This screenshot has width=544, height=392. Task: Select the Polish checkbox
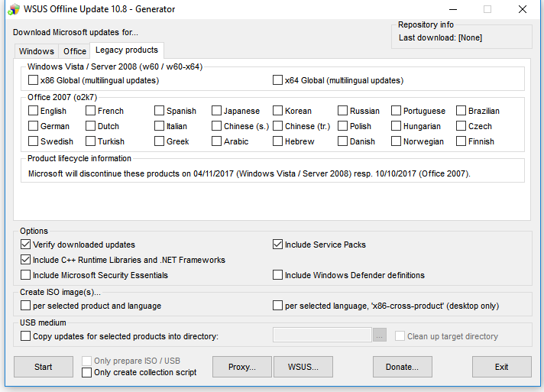pos(342,126)
